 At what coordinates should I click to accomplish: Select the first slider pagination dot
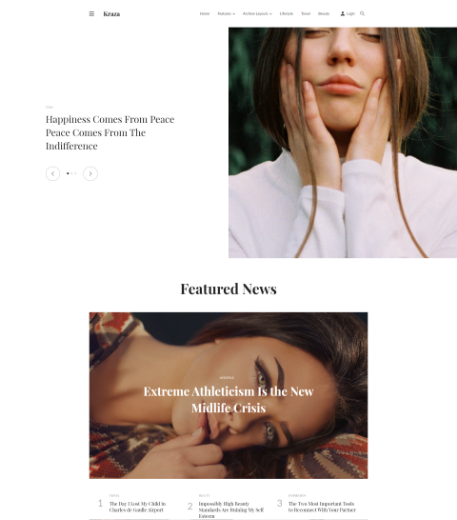tap(68, 173)
